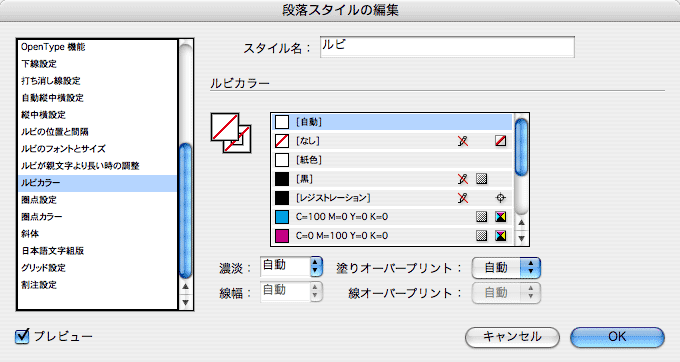Click the OK button
The width and height of the screenshot is (680, 362).
[617, 337]
